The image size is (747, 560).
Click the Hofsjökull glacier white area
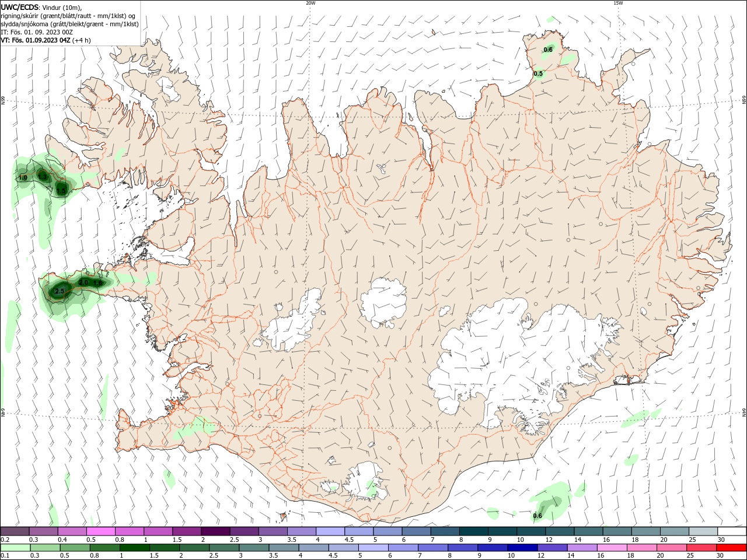click(x=383, y=302)
